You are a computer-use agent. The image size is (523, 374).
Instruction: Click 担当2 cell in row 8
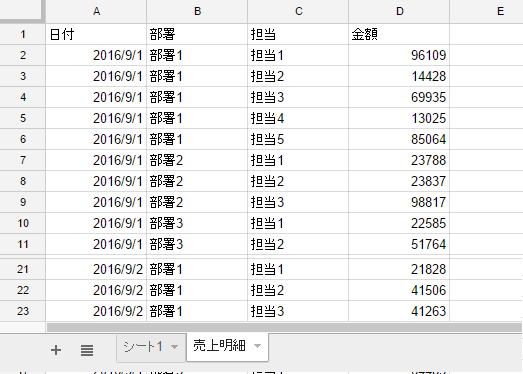[x=298, y=181]
